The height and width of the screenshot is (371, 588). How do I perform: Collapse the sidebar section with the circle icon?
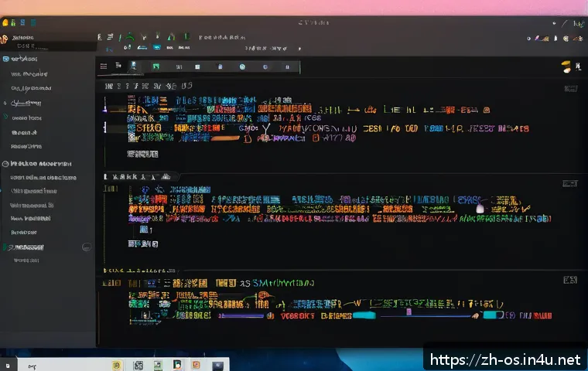5,164
